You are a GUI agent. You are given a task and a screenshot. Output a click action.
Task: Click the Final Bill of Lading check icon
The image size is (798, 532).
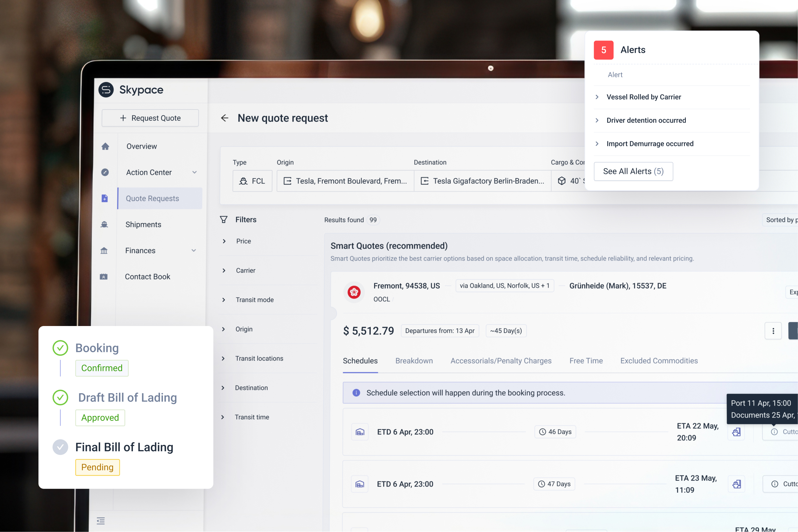point(60,447)
